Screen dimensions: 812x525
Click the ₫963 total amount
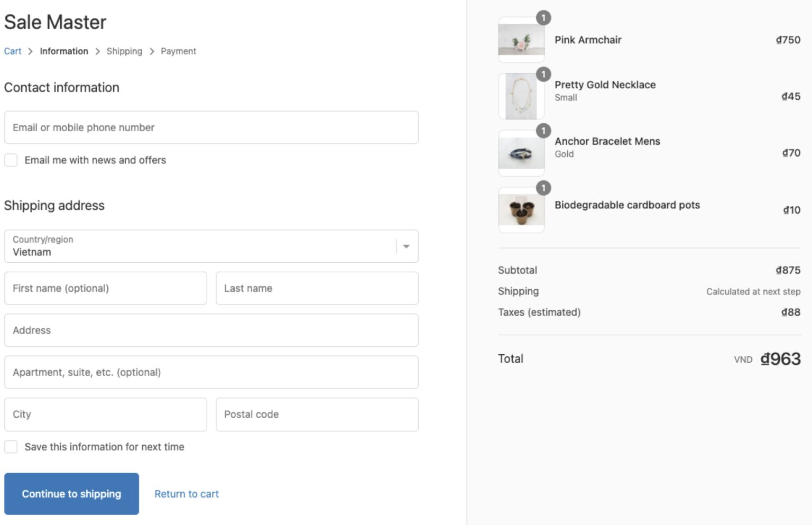click(780, 359)
